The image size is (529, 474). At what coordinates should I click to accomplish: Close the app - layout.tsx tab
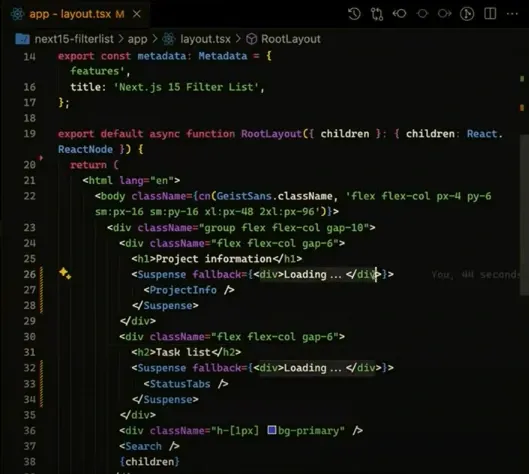click(x=137, y=14)
